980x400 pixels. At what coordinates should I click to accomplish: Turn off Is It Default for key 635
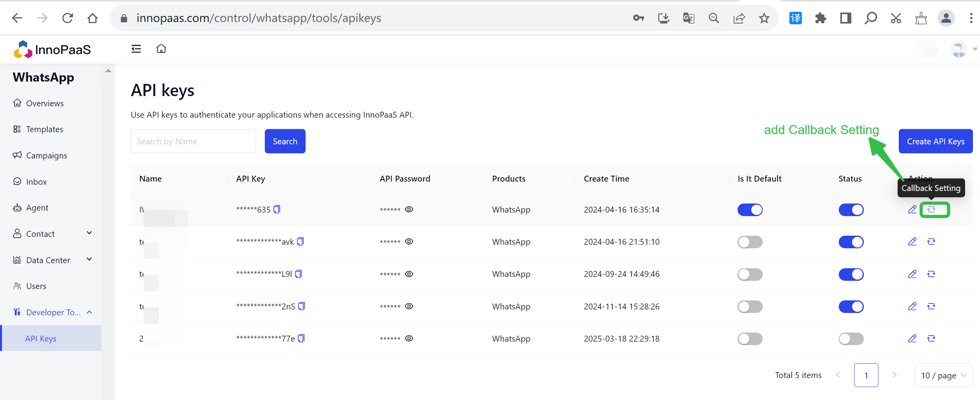[750, 210]
